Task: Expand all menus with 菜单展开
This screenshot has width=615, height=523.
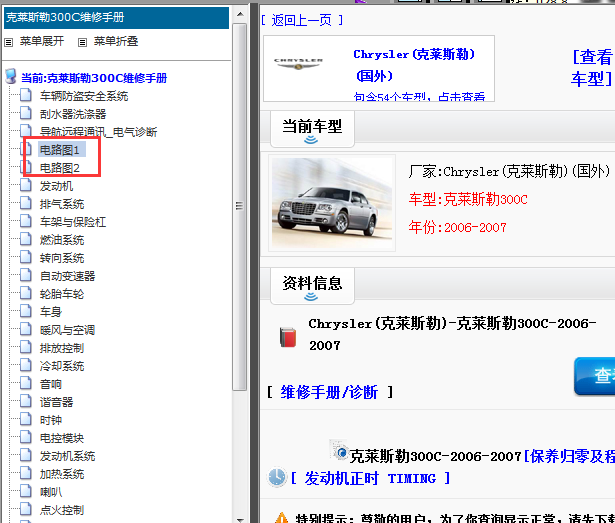Action: click(x=42, y=41)
